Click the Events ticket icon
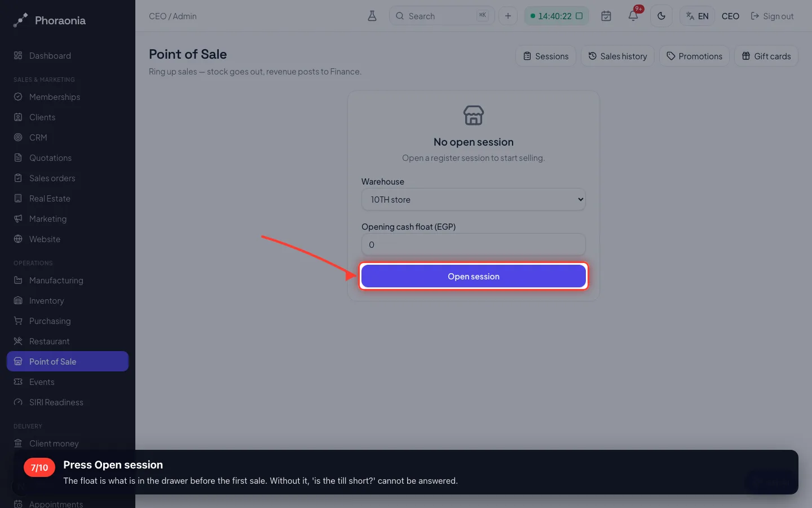Screen dimensions: 812x508 point(18,382)
